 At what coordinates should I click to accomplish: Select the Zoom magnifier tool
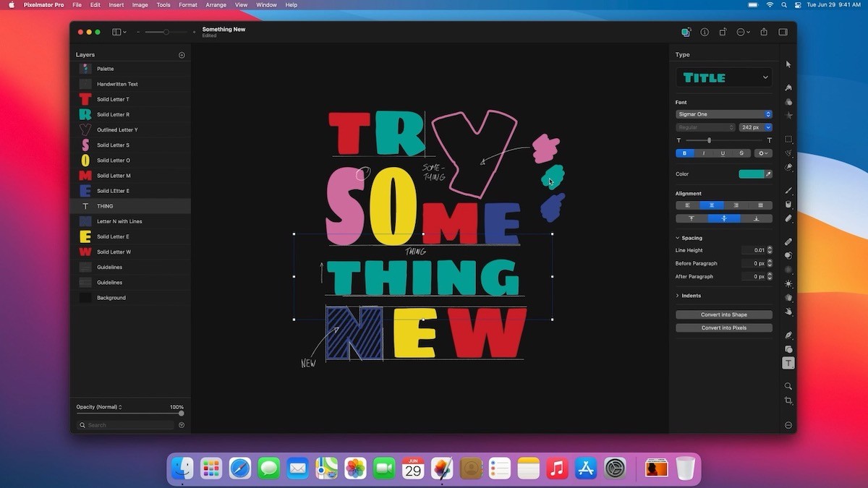[x=788, y=387]
